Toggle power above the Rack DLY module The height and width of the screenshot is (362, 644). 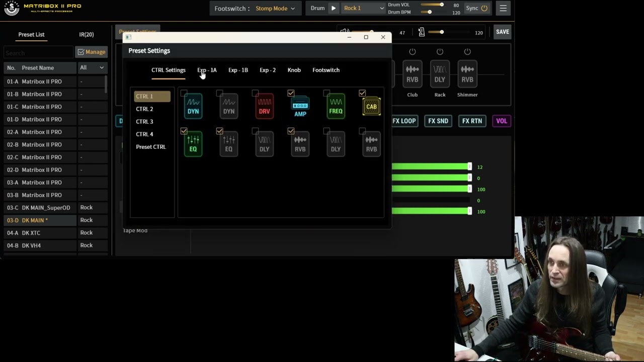(440, 51)
